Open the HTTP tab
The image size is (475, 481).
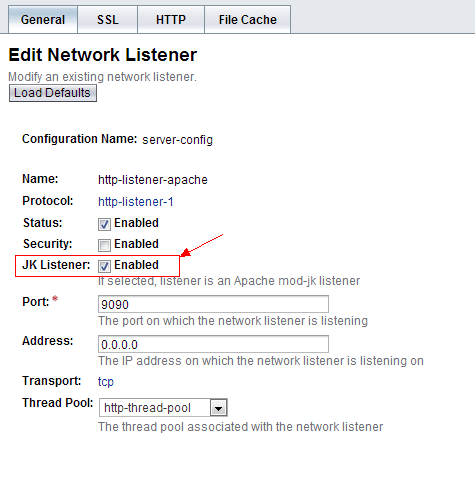coord(171,20)
